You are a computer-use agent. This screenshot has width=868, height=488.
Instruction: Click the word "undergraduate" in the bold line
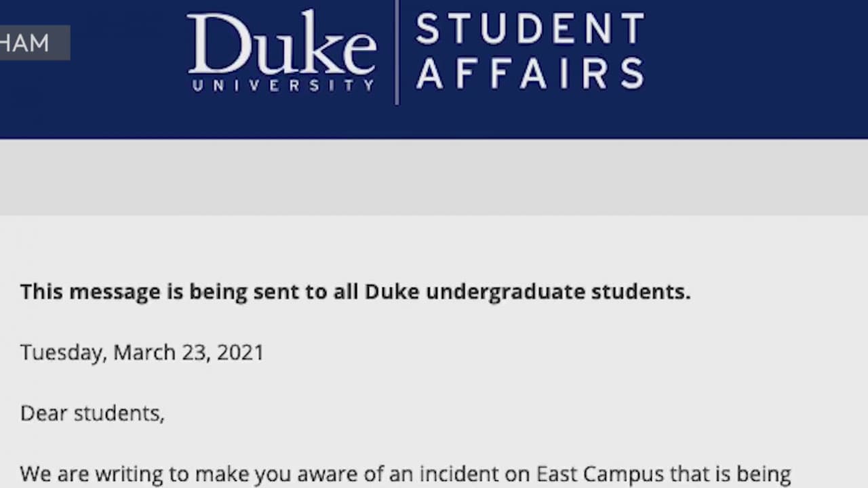click(x=505, y=291)
